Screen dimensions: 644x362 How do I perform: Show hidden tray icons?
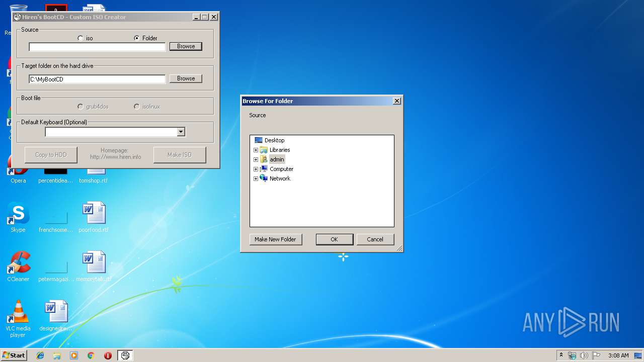coord(561,355)
